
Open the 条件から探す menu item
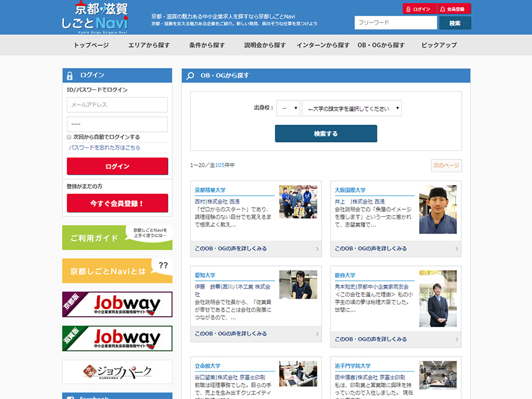[207, 45]
